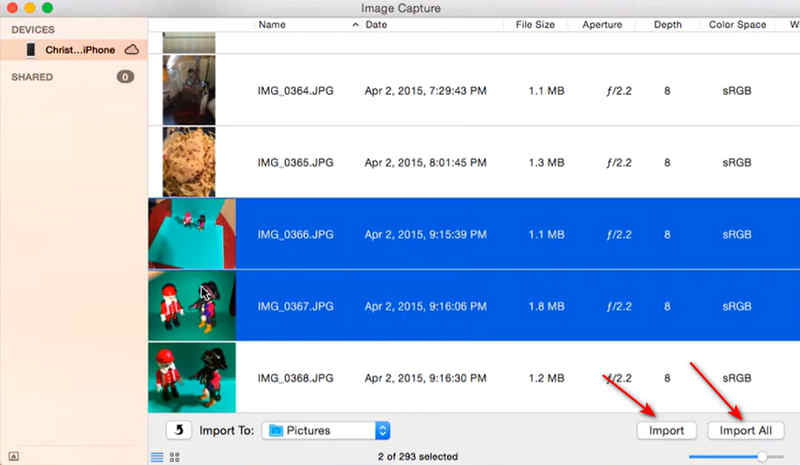Sort by Name column header
This screenshot has width=800, height=465.
(x=271, y=25)
